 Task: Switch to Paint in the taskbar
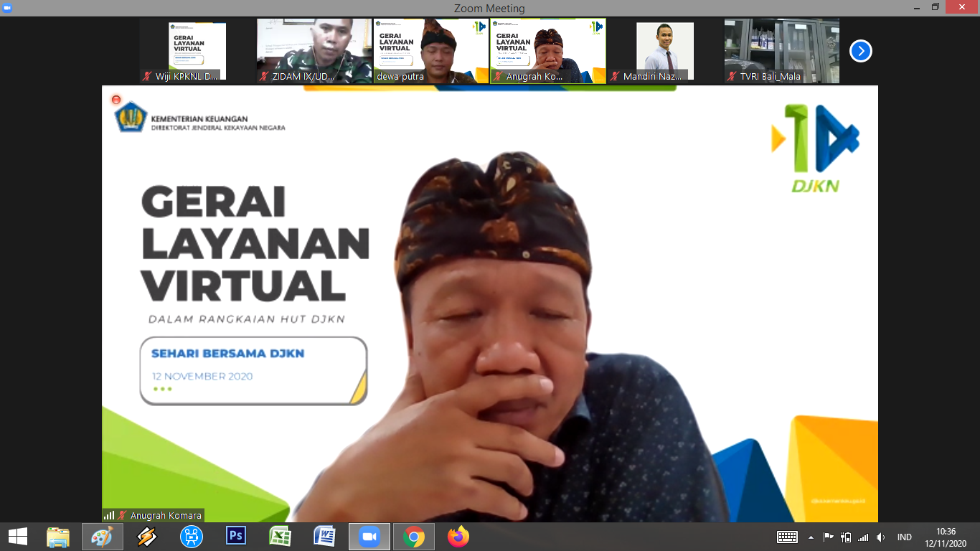(x=102, y=537)
